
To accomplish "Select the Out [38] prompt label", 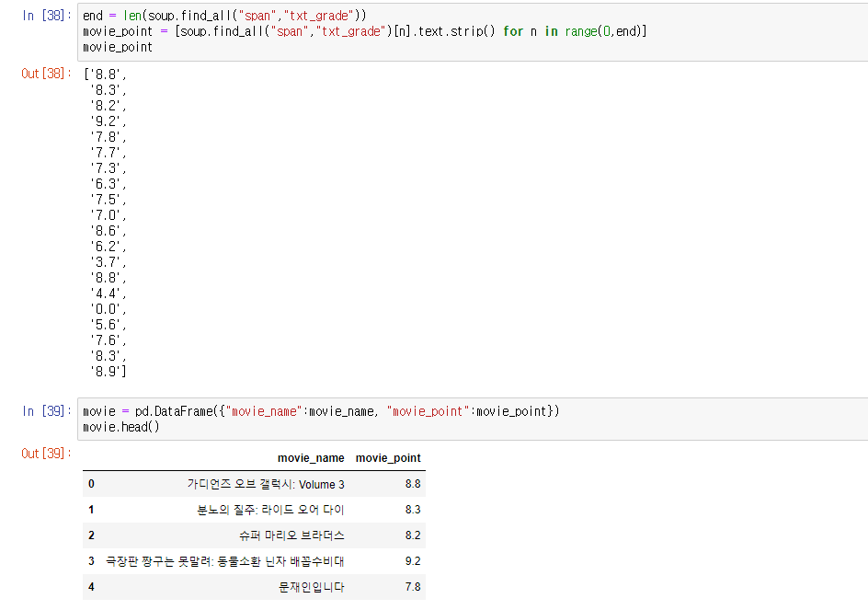I will [x=47, y=74].
